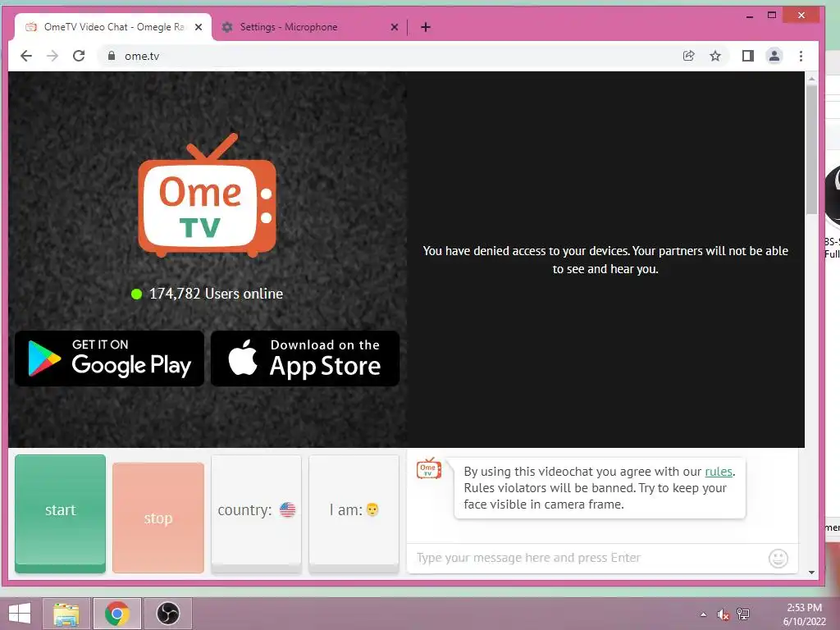840x630 pixels.
Task: Click the muted volume tray icon
Action: 724,614
